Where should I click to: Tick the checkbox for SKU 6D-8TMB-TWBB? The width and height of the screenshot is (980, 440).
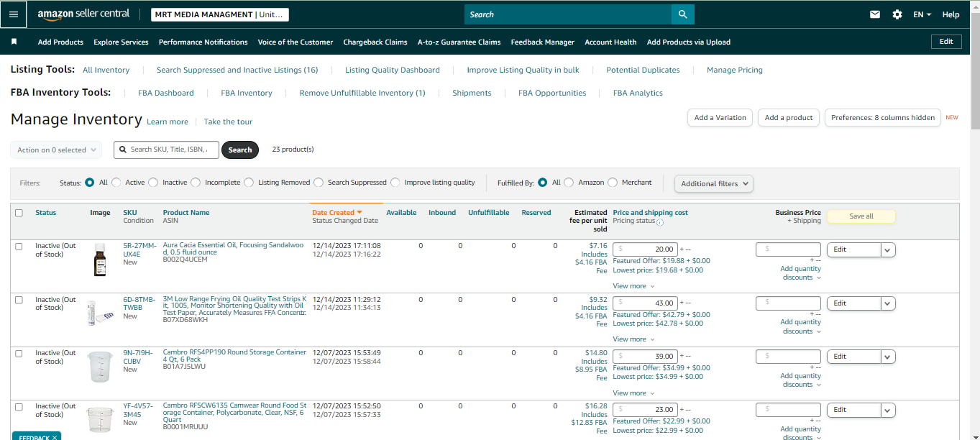tap(19, 300)
